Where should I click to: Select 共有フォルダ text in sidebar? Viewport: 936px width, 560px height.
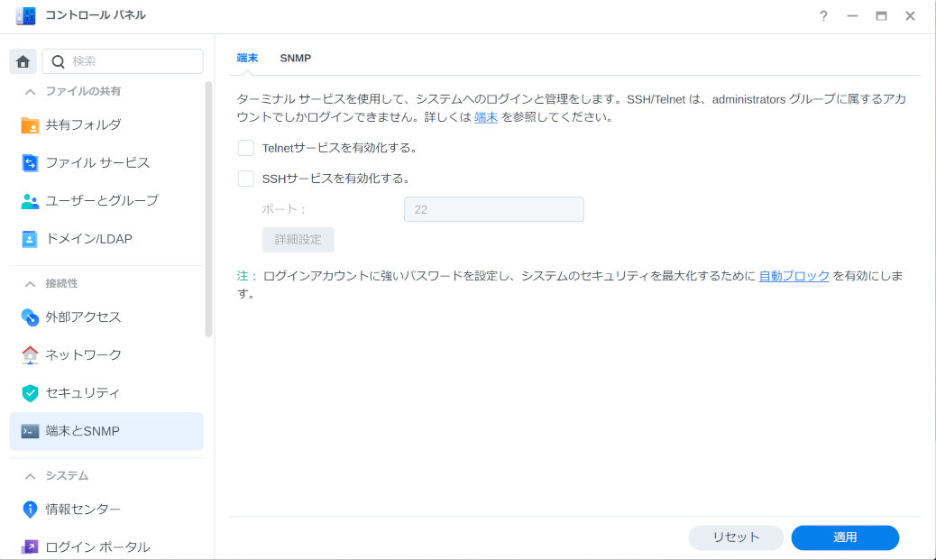point(84,124)
